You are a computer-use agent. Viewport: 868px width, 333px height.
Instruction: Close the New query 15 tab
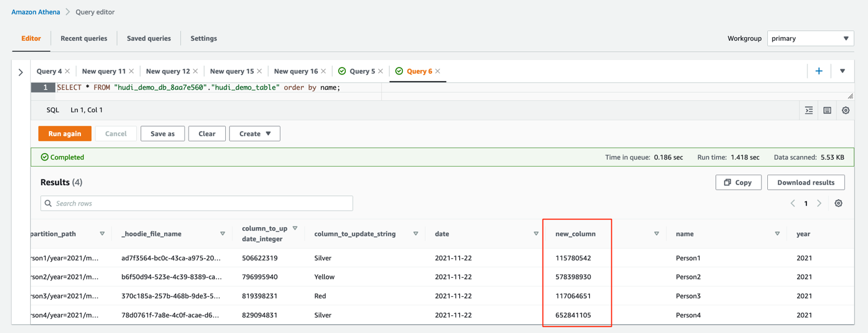point(260,71)
